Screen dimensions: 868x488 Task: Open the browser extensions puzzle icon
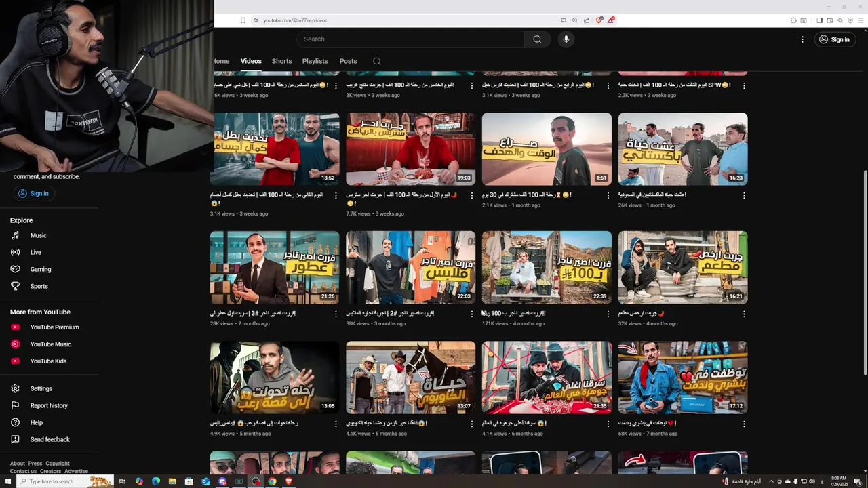(x=793, y=20)
